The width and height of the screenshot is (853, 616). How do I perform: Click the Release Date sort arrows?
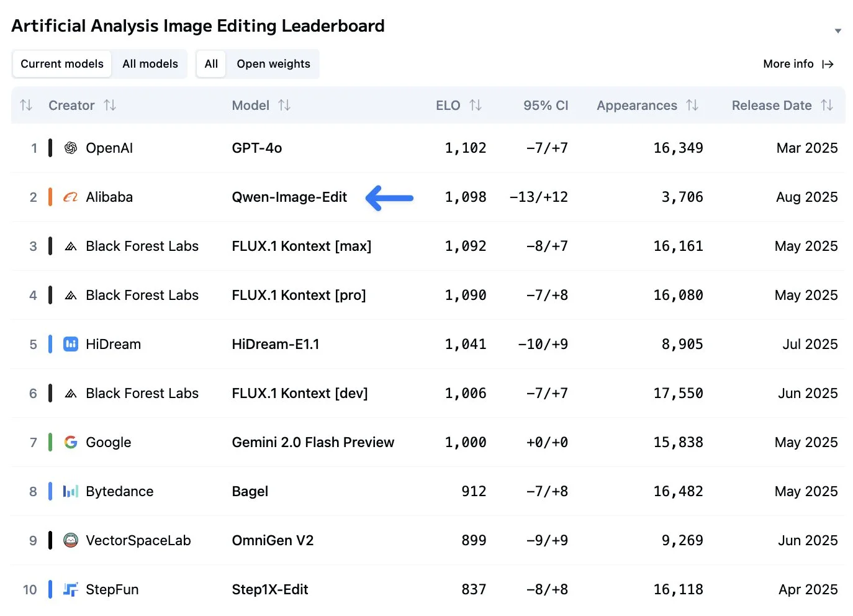click(828, 105)
